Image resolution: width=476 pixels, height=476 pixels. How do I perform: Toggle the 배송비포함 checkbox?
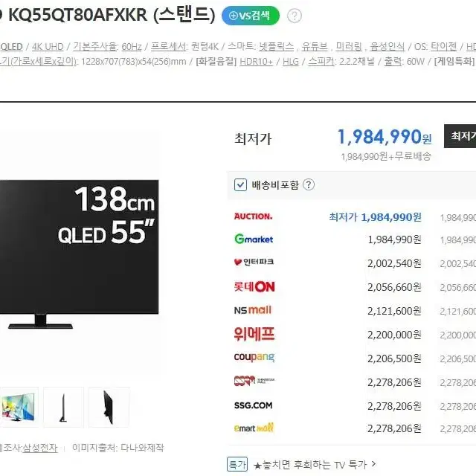(240, 184)
